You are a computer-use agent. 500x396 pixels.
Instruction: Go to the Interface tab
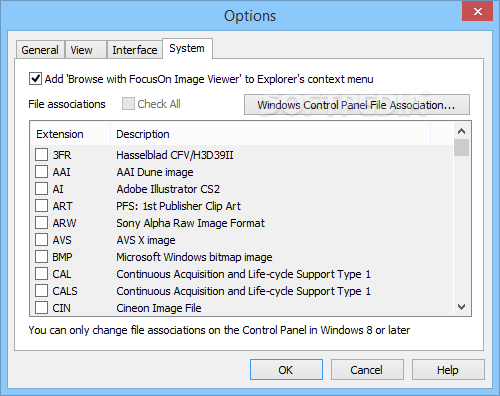pos(135,50)
